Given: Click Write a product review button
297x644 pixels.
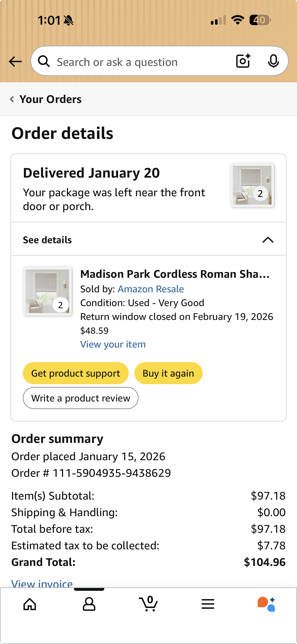Looking at the screenshot, I should (x=81, y=398).
